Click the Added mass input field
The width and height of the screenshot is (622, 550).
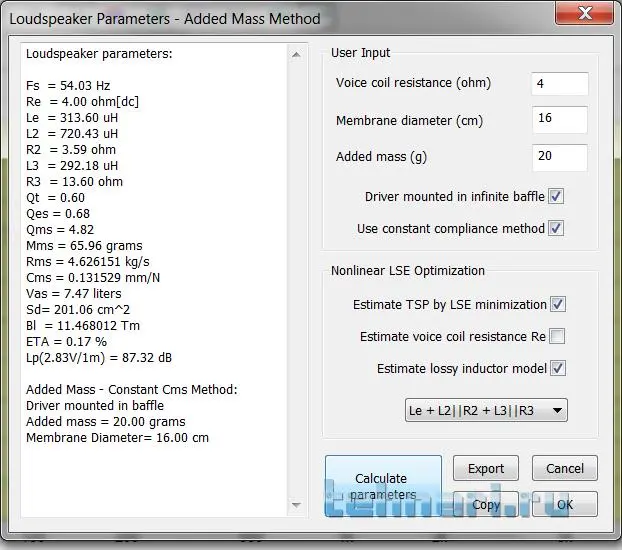(560, 158)
